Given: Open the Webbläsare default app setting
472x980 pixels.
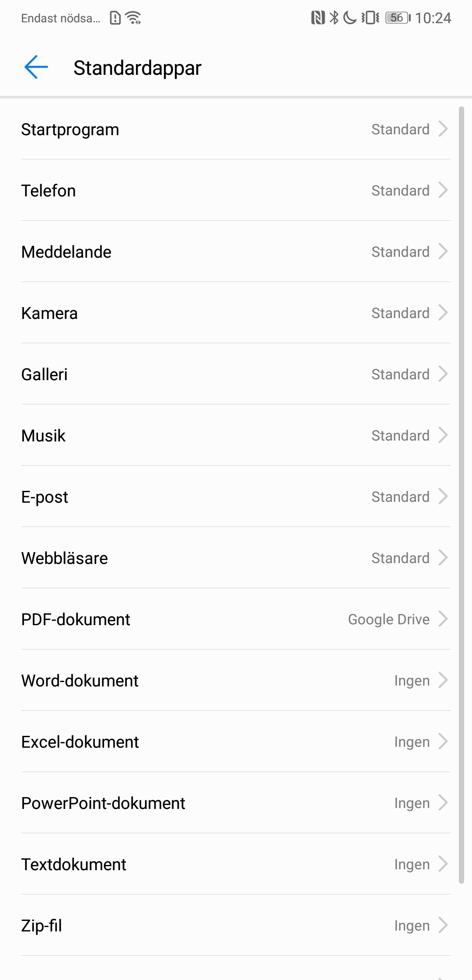Looking at the screenshot, I should 236,558.
